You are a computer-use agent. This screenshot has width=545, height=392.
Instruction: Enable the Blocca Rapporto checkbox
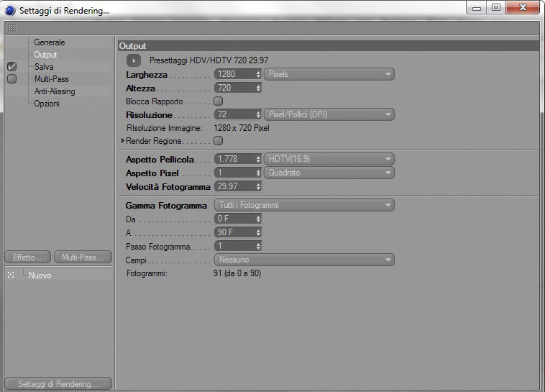[219, 101]
